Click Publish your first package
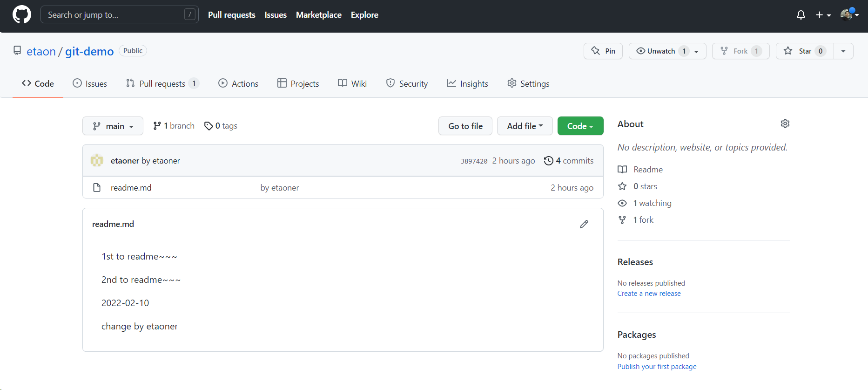Screen dimensions: 868x390 [657, 367]
